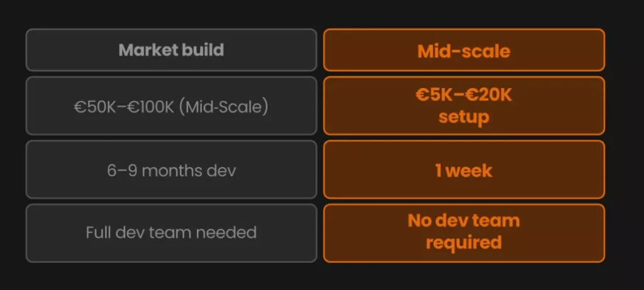Select the "No dev team required" cell
The image size is (644, 290).
[464, 233]
